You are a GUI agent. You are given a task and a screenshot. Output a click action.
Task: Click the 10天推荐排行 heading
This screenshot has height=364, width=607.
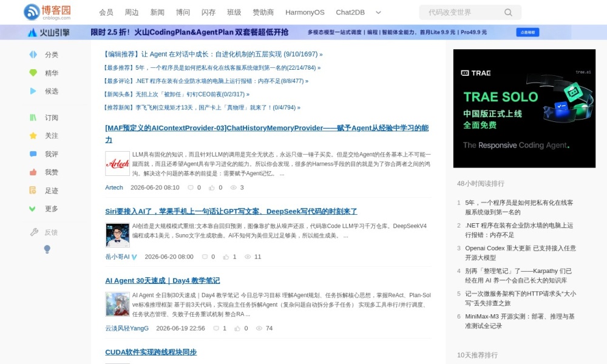[x=477, y=355]
